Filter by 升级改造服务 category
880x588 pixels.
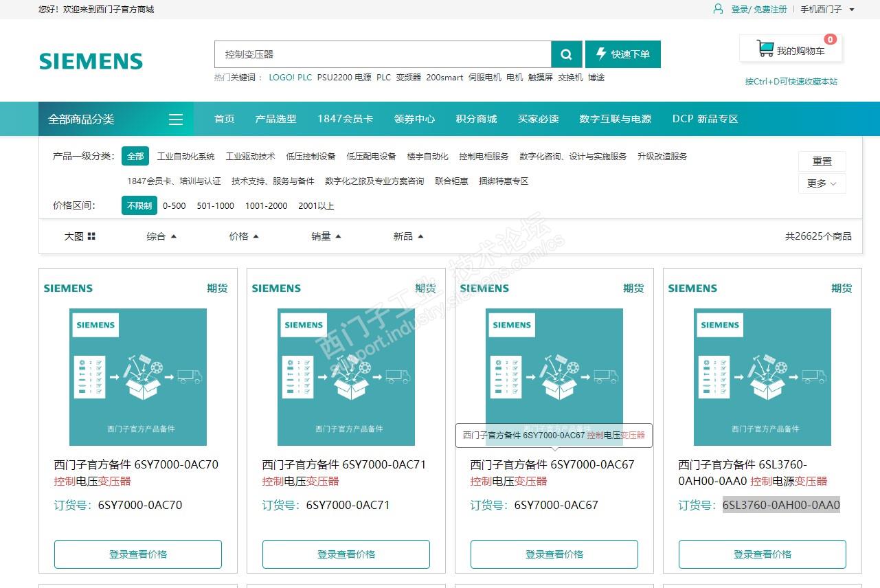[x=662, y=156]
